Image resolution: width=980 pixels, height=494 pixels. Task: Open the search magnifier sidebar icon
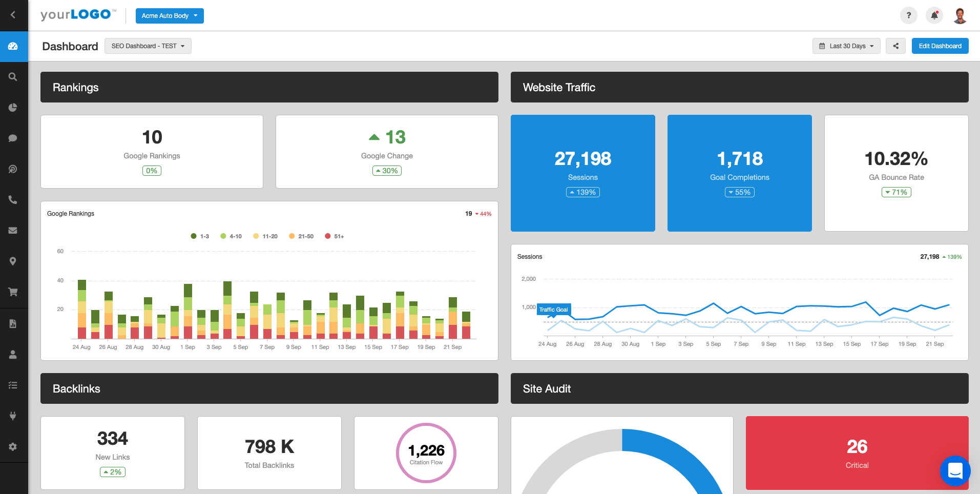(x=13, y=77)
